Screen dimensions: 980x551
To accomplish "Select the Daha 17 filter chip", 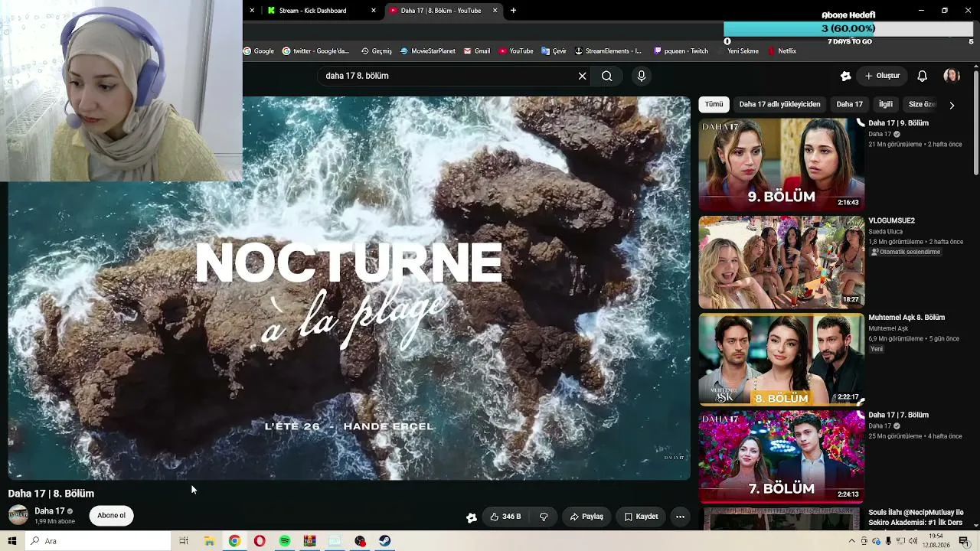I will point(849,104).
